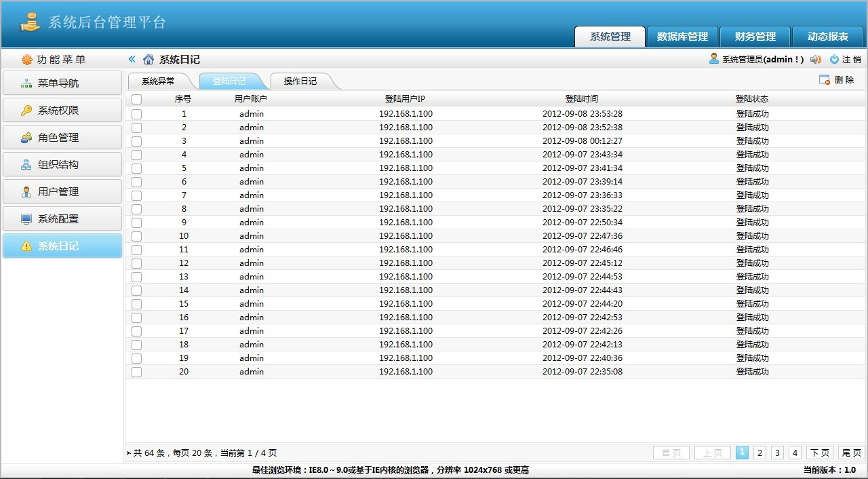Check the checkbox for row 3
Screen dimensions: 868x479
(136, 140)
